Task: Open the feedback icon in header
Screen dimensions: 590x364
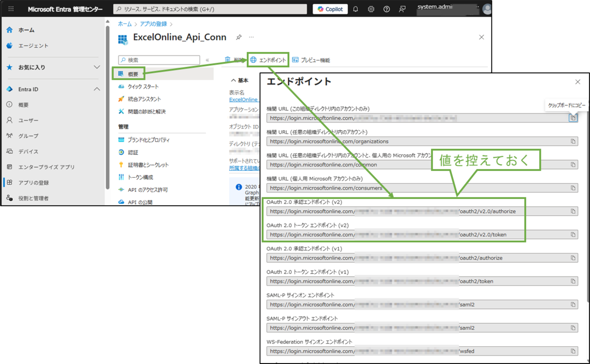Action: 402,9
